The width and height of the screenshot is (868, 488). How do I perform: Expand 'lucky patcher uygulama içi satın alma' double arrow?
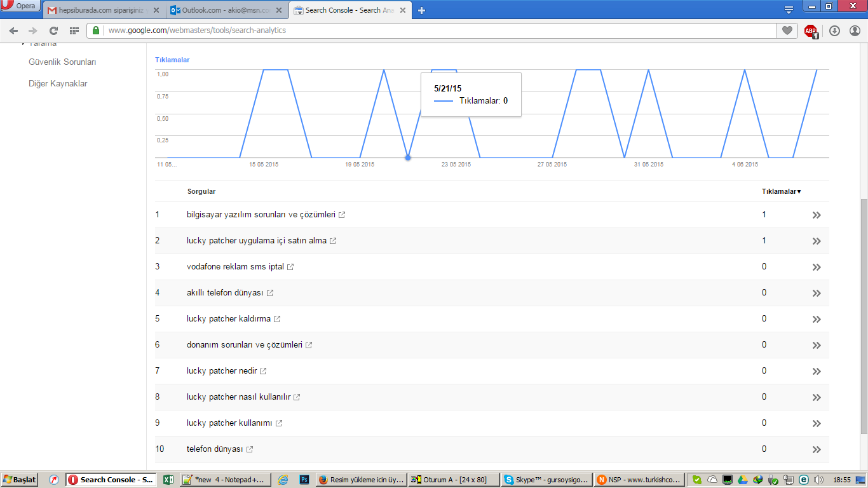[817, 241]
